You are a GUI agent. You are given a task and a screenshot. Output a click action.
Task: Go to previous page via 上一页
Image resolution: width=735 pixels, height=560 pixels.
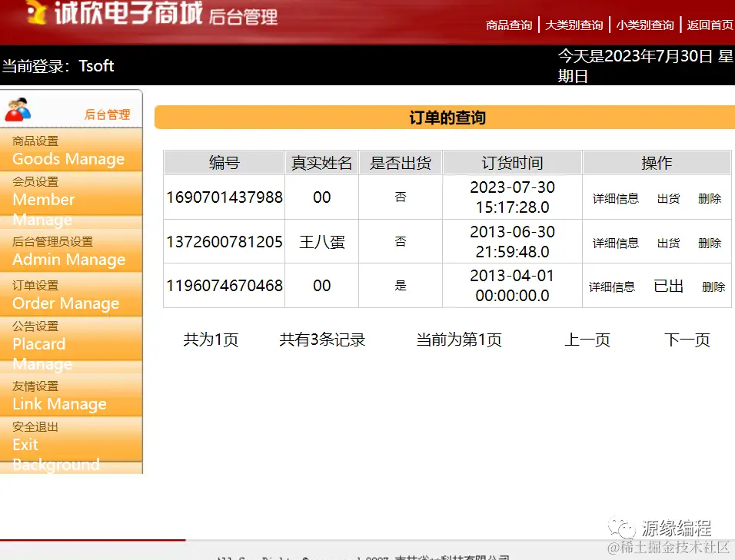587,340
